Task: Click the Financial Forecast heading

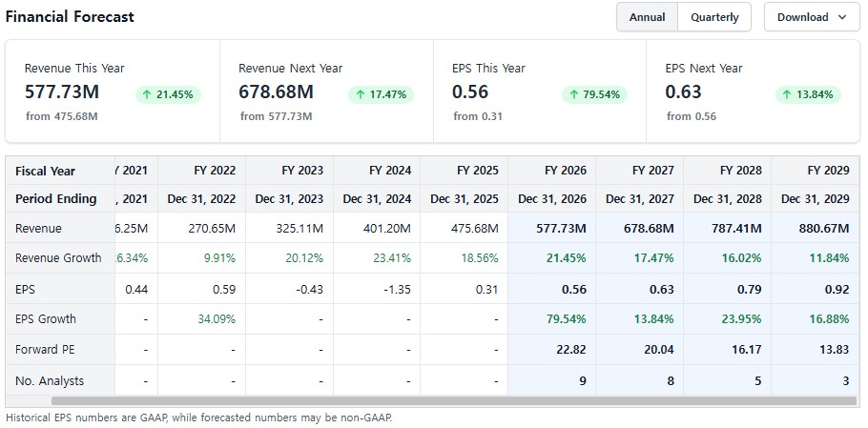Action: 70,17
